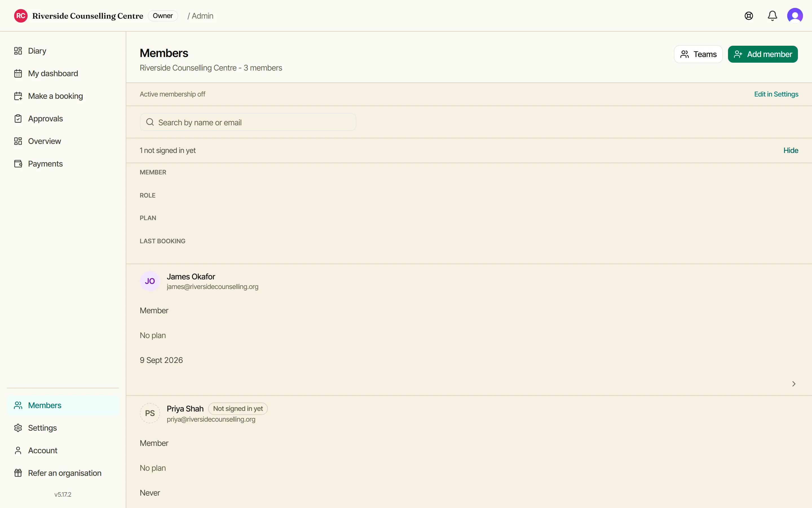Click the v5.17.2 version label
The image size is (812, 508).
(x=63, y=494)
